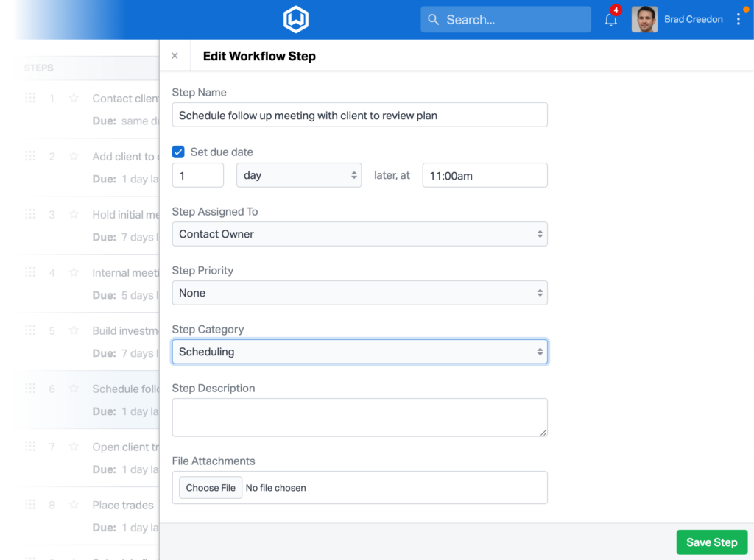This screenshot has height=560, width=754.
Task: Change the due date unit with the day dropdown
Action: [299, 174]
